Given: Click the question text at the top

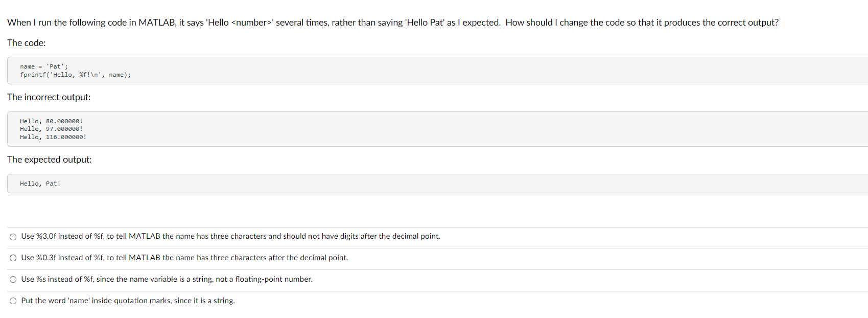Looking at the screenshot, I should 392,22.
